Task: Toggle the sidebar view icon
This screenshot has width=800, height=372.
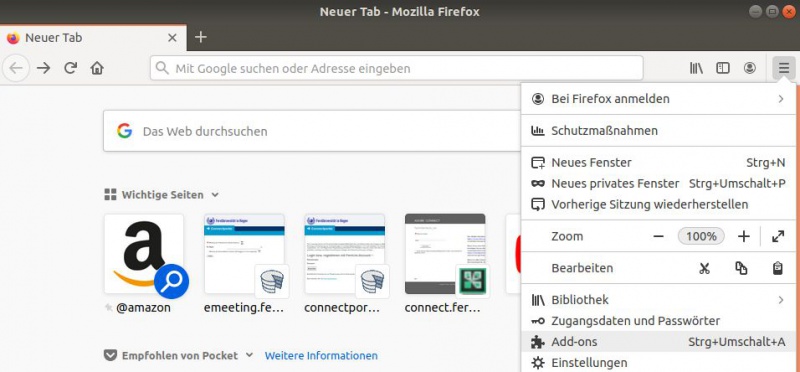Action: pos(723,68)
